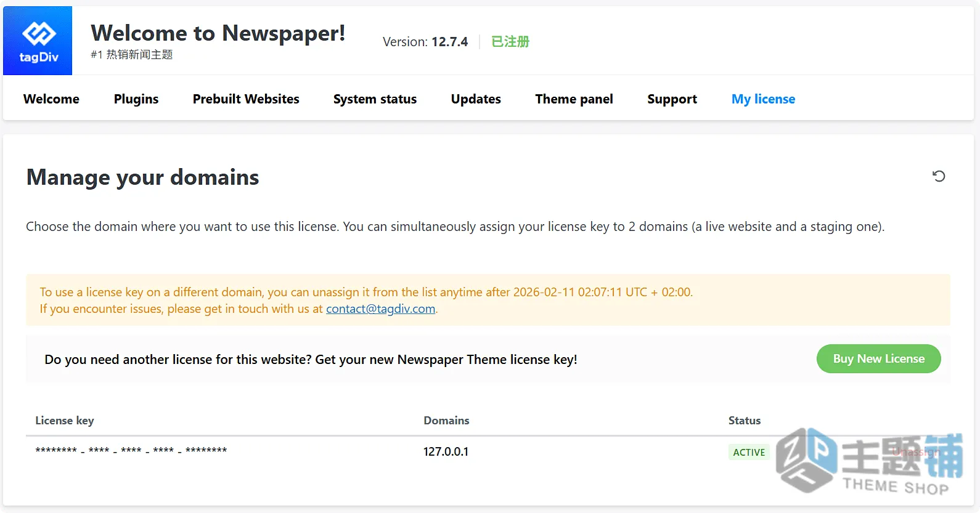980x513 pixels.
Task: Click the Manage your domains heading
Action: (143, 177)
